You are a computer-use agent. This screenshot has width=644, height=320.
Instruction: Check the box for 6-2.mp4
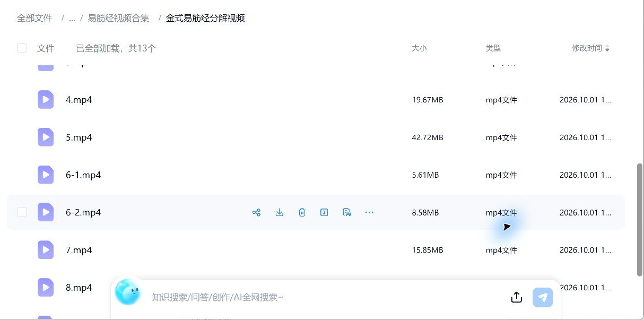tap(22, 212)
